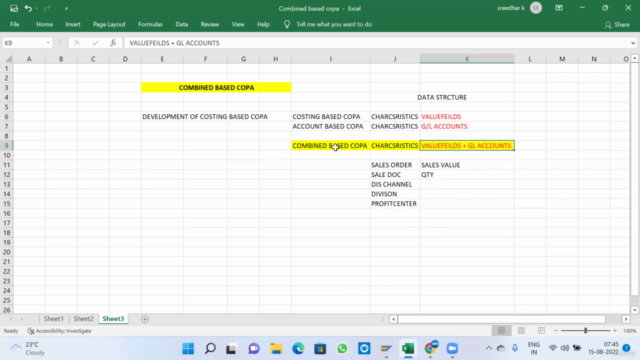Click the DATA STRCTURE cell
This screenshot has width=640, height=360.
coord(442,97)
